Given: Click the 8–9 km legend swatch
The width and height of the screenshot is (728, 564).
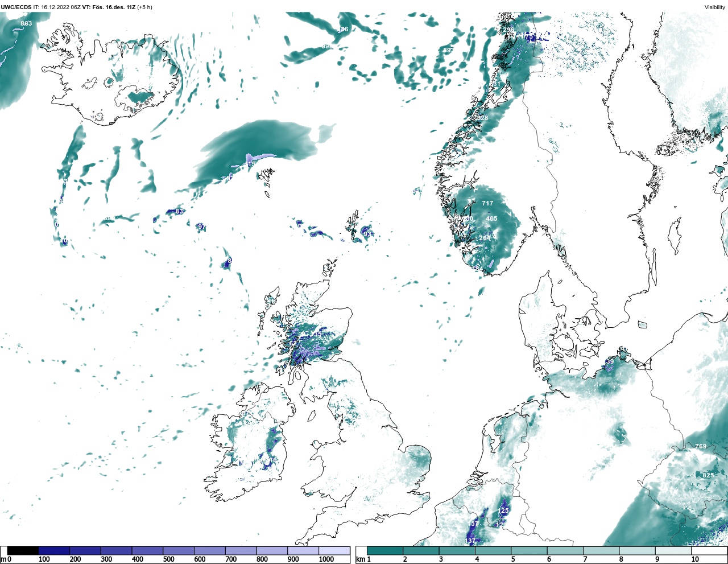Looking at the screenshot, I should click(637, 550).
